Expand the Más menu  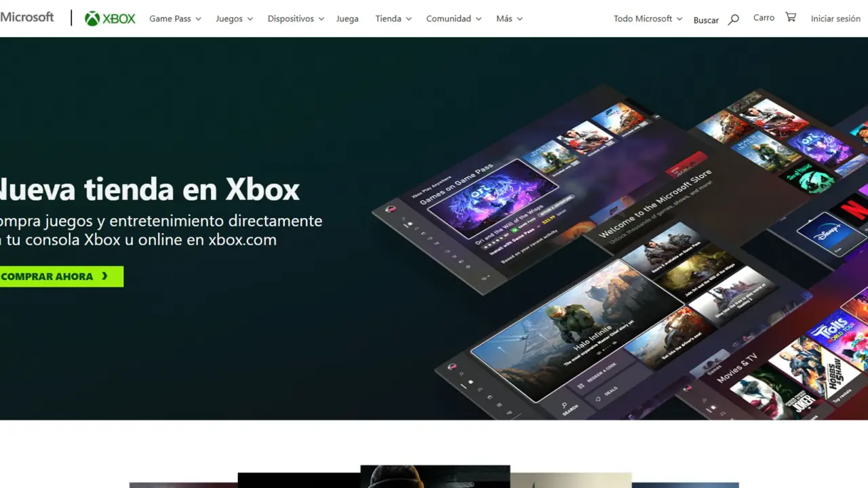click(509, 19)
